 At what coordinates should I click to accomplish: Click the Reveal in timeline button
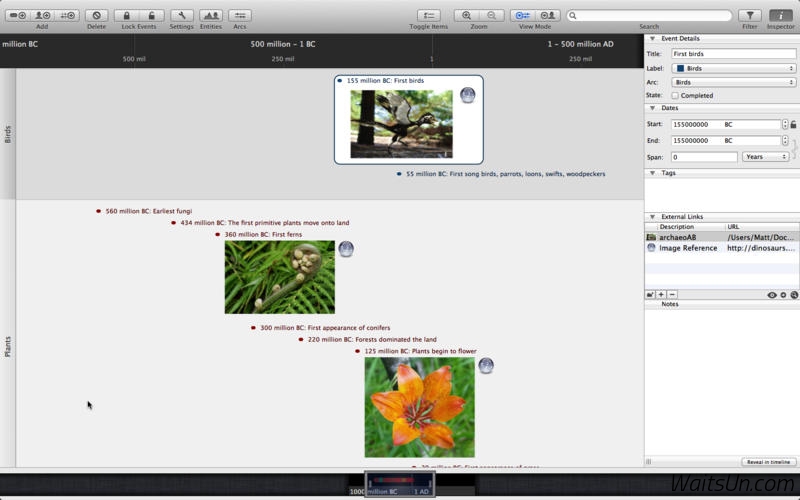(x=768, y=462)
